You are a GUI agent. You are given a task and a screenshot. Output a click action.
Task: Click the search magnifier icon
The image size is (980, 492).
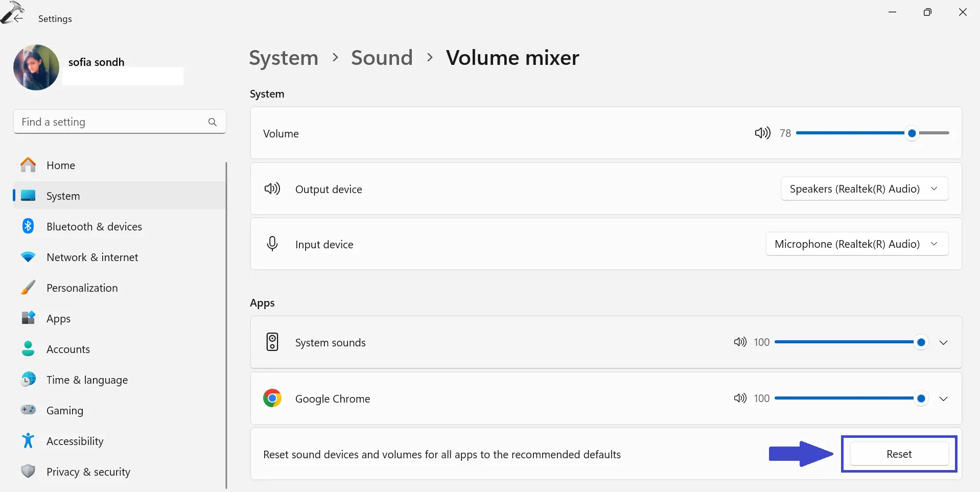(213, 122)
